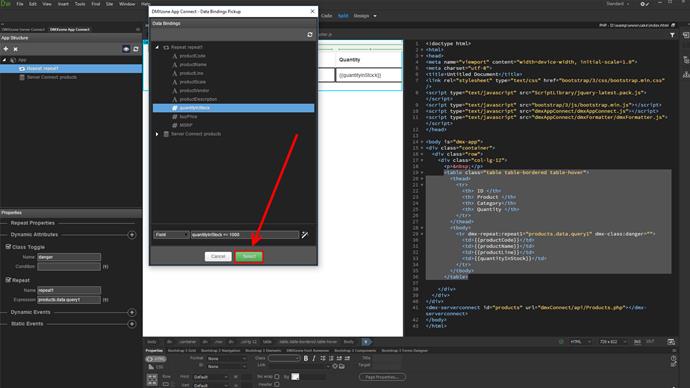Open the Window menu
690x388 pixels.
[x=127, y=4]
